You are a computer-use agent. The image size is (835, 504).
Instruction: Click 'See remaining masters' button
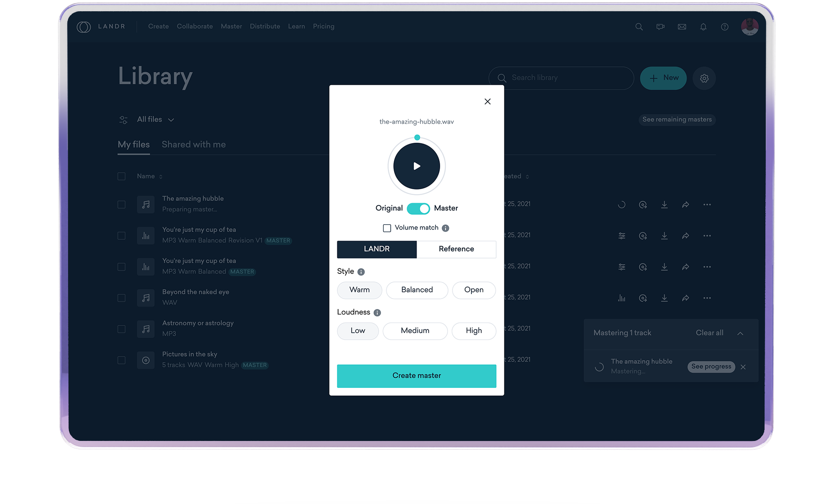(x=677, y=119)
